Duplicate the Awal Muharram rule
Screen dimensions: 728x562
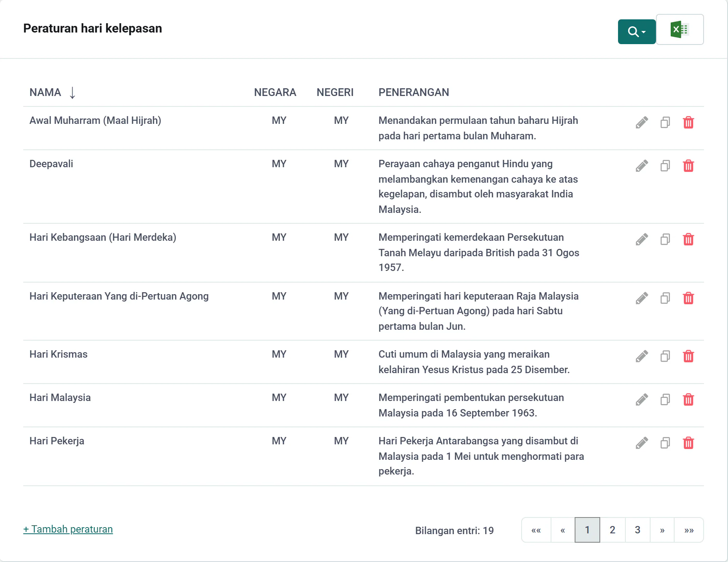click(x=665, y=122)
